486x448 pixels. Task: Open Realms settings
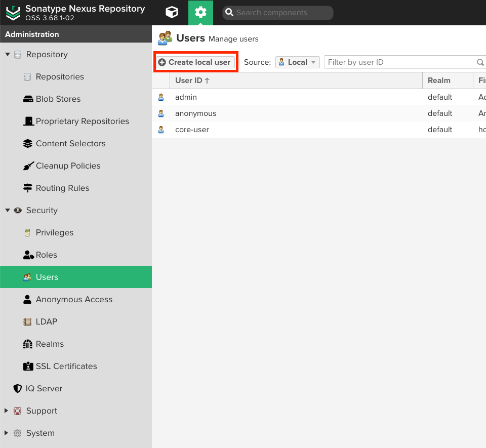tap(50, 344)
